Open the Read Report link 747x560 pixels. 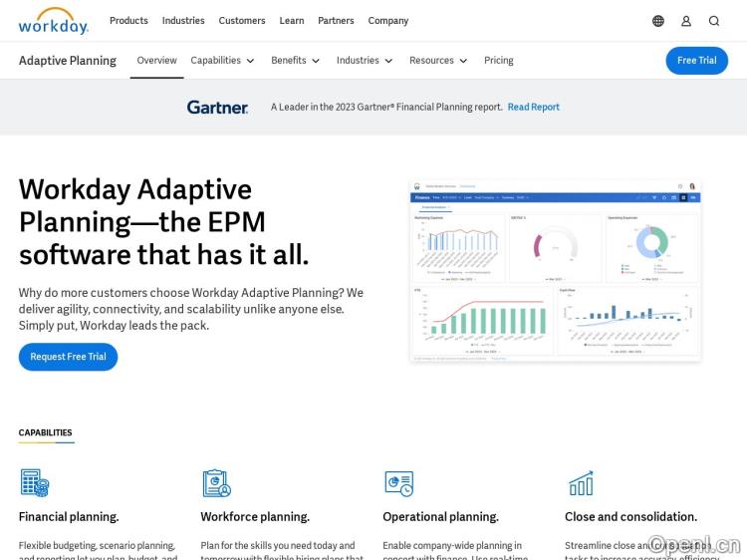(534, 108)
